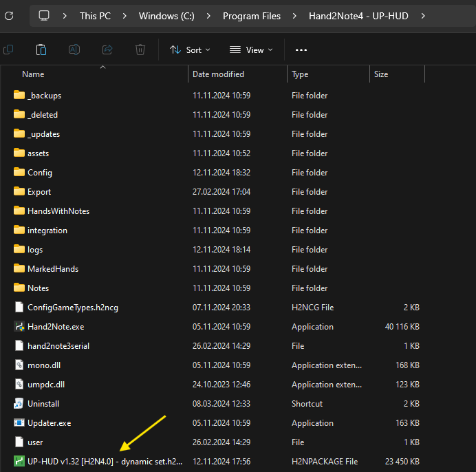Screen dimensions: 476x472
Task: Select the Updater.exe icon
Action: pos(19,422)
